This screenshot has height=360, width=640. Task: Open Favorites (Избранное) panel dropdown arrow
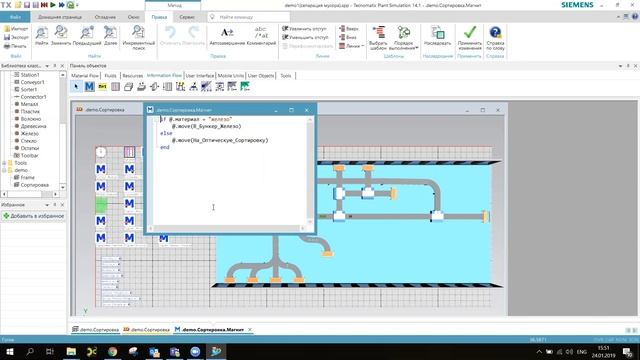pyautogui.click(x=47, y=205)
